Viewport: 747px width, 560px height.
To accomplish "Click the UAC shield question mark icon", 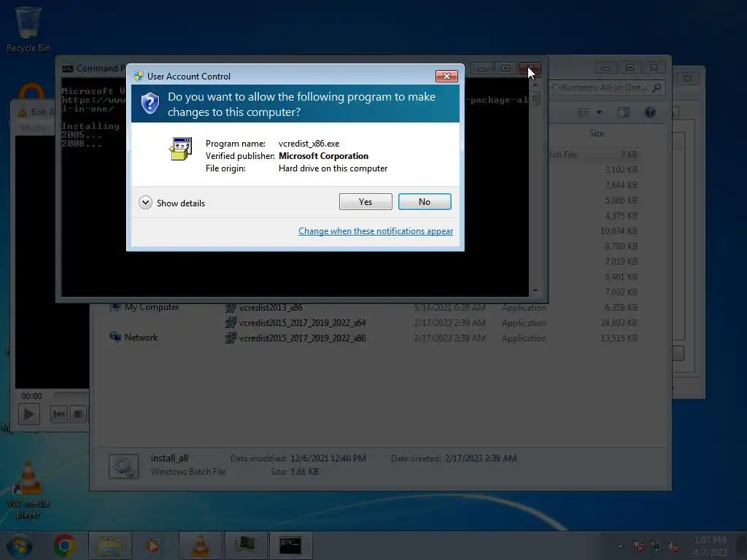I will tap(150, 104).
